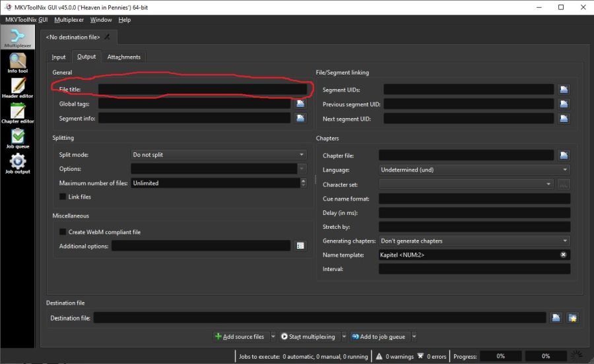The image size is (594, 364).
Task: Open character set preview button
Action: pyautogui.click(x=564, y=185)
